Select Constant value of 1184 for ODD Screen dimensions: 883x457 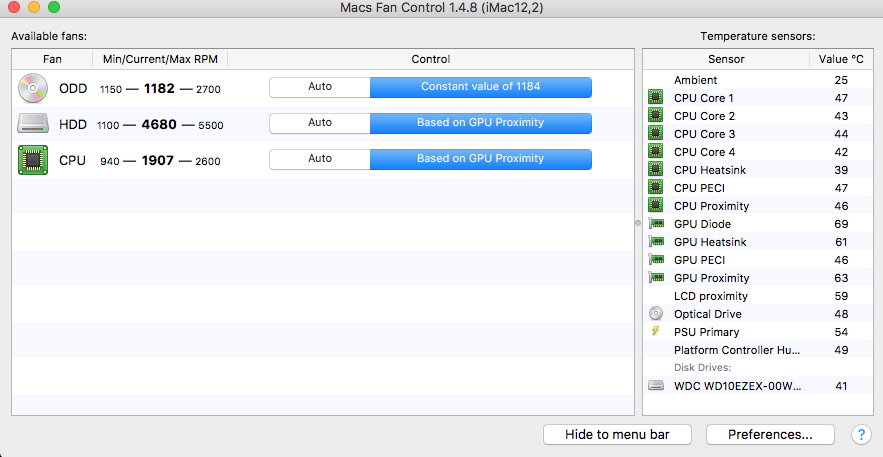pos(480,87)
